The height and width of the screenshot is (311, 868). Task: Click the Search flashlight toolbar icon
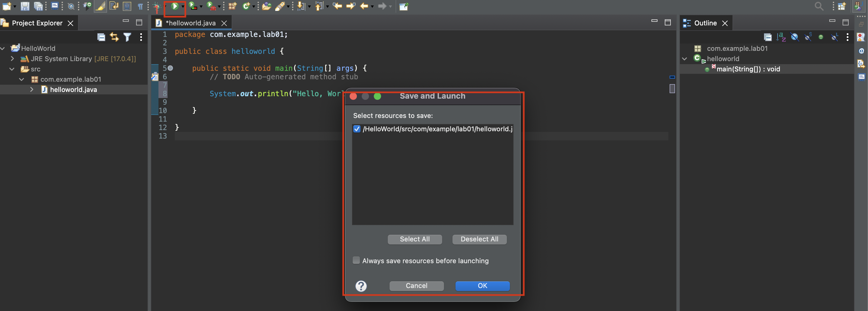(280, 6)
